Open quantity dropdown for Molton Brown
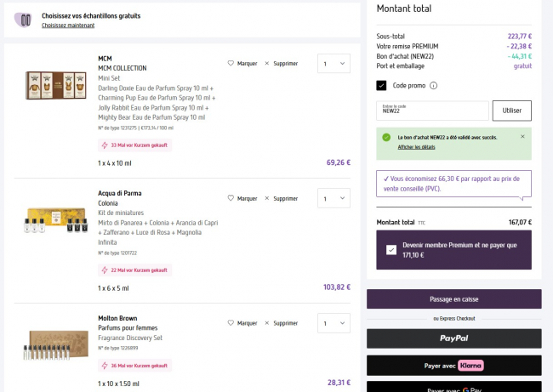This screenshot has width=553, height=392. tap(333, 323)
